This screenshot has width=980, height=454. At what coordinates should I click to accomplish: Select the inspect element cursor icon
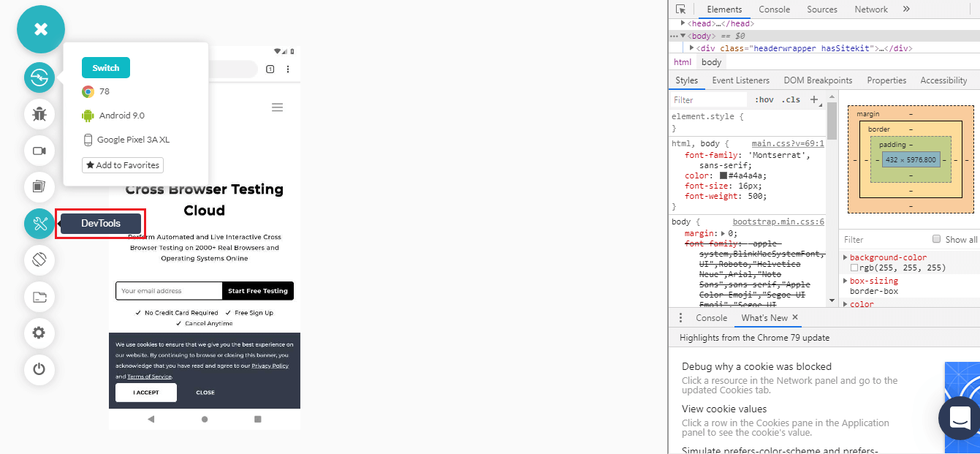[680, 10]
